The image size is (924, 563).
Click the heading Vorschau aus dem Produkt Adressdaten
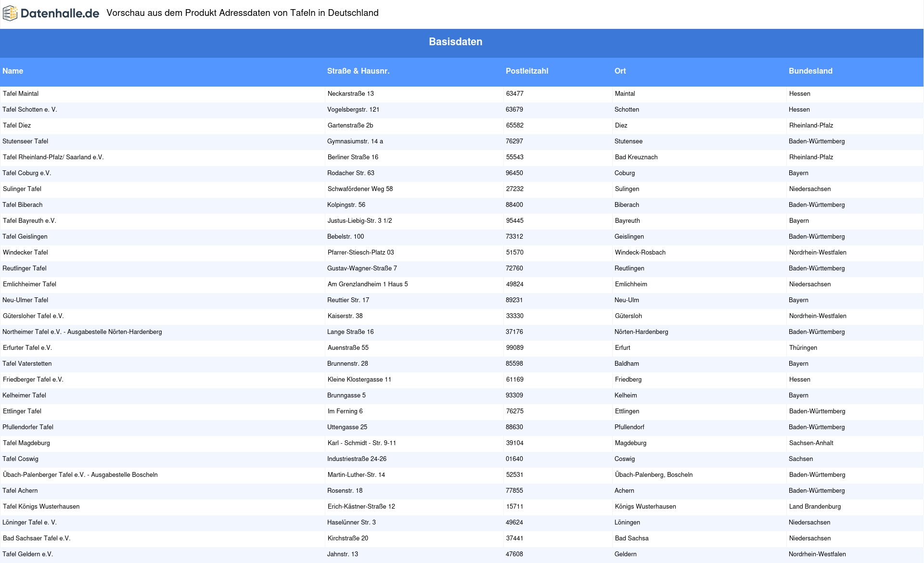coord(243,13)
